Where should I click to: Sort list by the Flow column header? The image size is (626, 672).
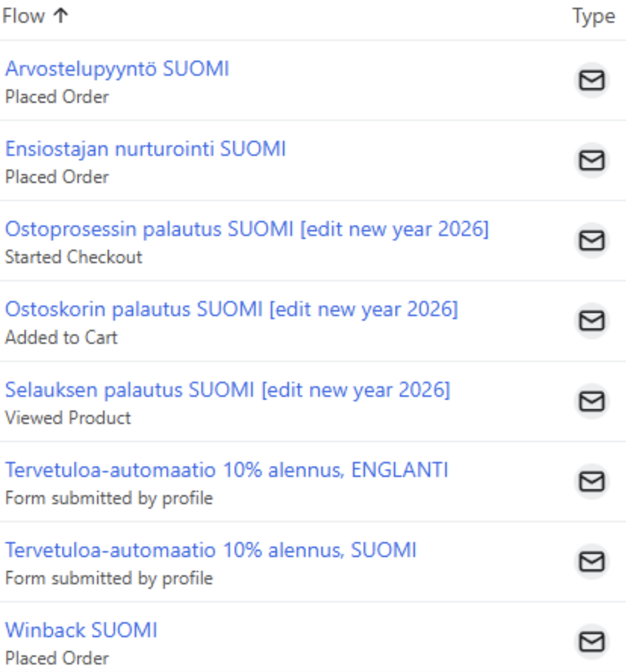coord(24,16)
